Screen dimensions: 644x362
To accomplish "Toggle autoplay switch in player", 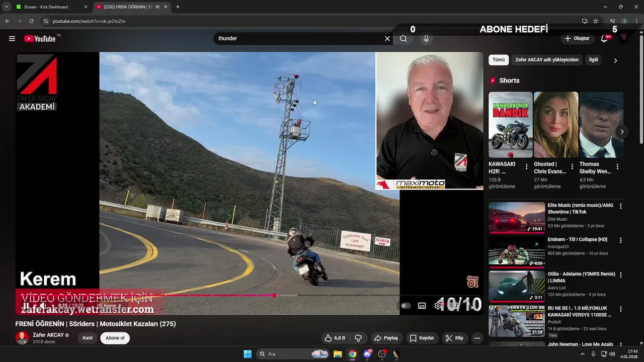I will tap(406, 306).
